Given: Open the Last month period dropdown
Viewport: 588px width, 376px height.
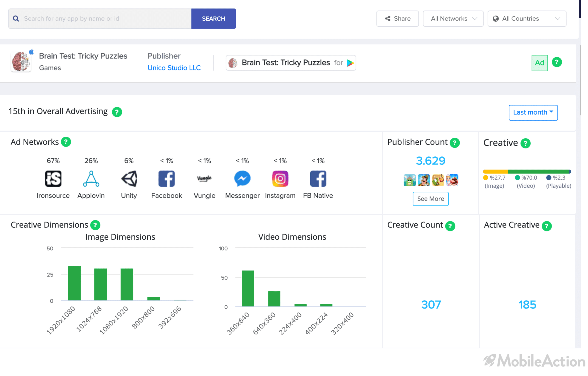Looking at the screenshot, I should [533, 113].
